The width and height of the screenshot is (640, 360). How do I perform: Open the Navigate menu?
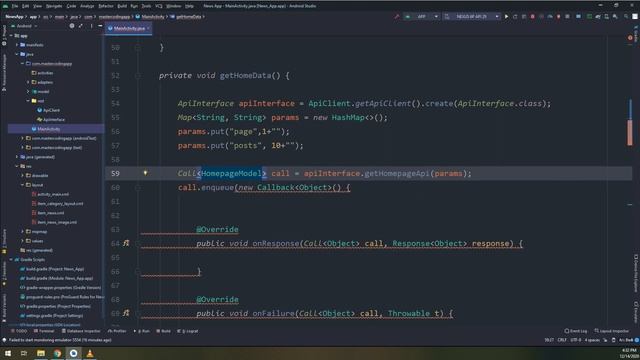click(x=53, y=6)
